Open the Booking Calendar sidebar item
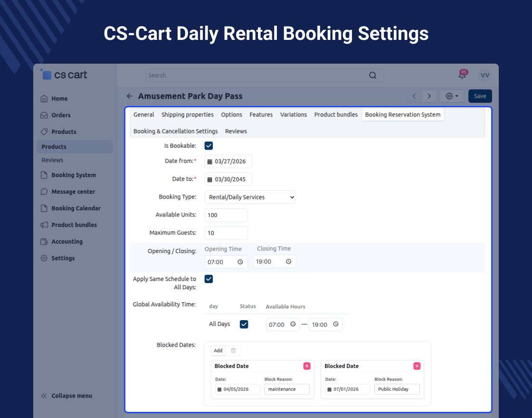Image resolution: width=532 pixels, height=418 pixels. pos(76,208)
